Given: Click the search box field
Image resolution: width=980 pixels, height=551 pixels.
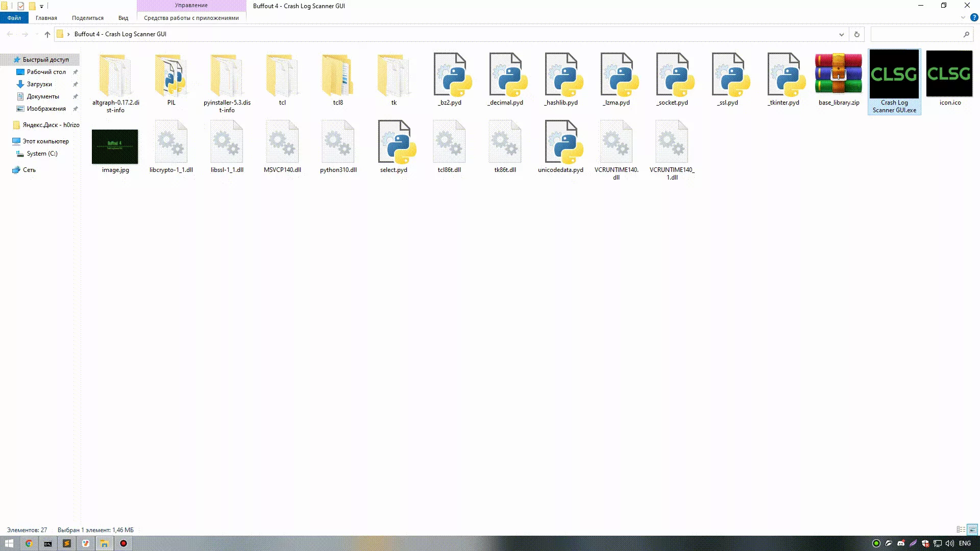Looking at the screenshot, I should pyautogui.click(x=916, y=34).
